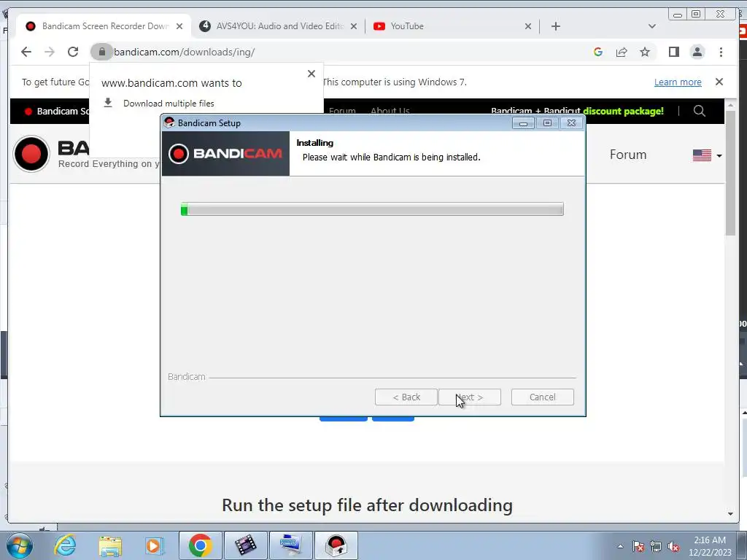Open Windows Explorer from the taskbar
The width and height of the screenshot is (747, 560).
click(110, 545)
